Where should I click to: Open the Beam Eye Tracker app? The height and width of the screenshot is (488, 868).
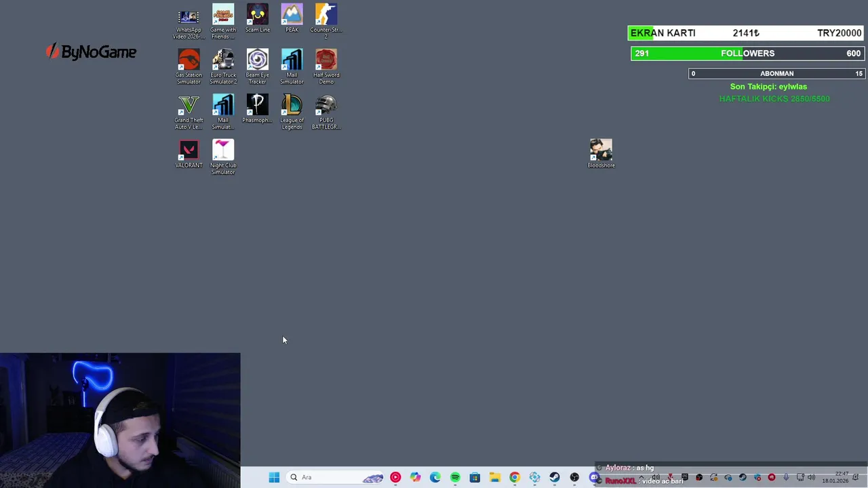(258, 67)
